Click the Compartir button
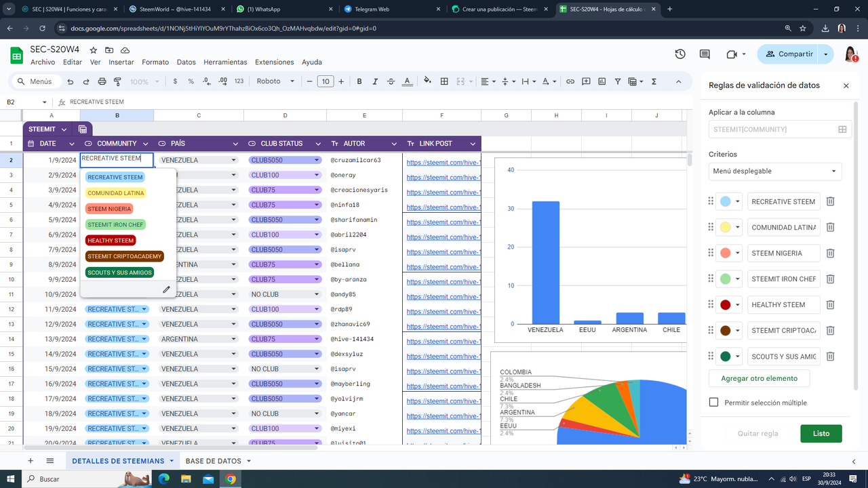 coord(789,54)
